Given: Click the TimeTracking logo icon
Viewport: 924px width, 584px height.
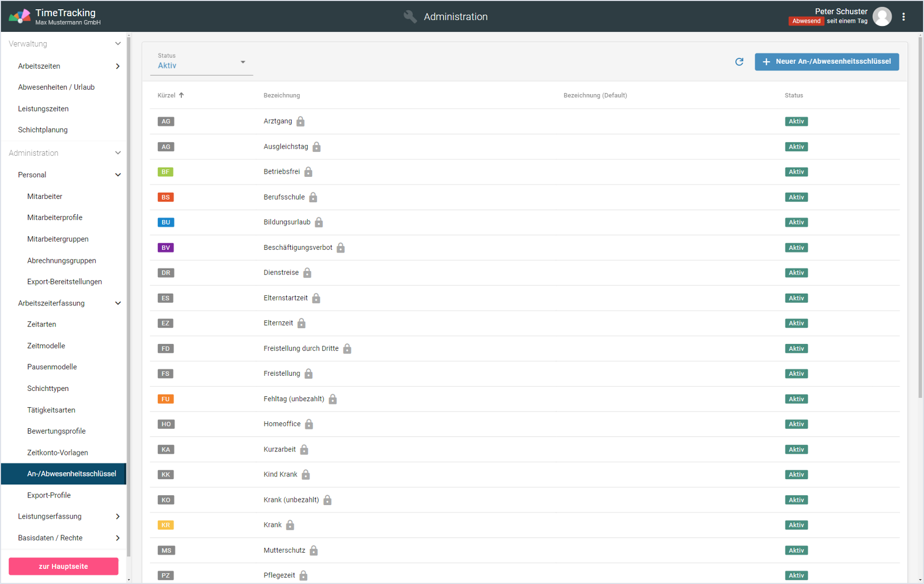Looking at the screenshot, I should (x=19, y=17).
